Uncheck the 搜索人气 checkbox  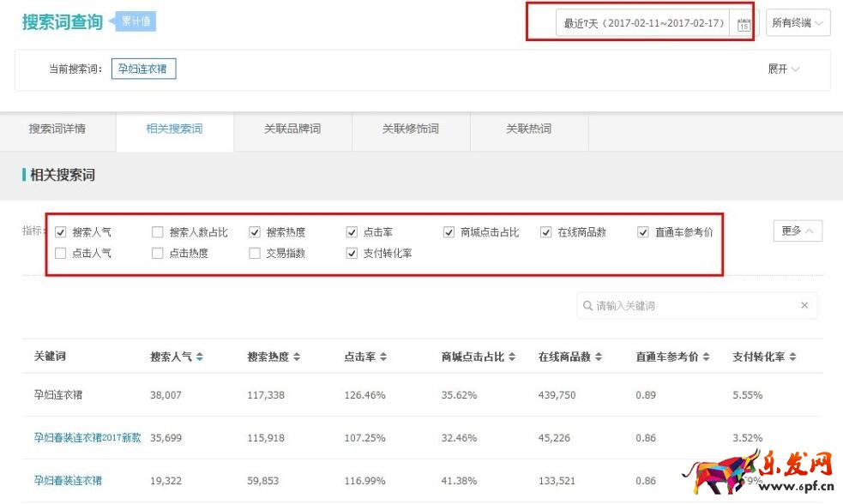(x=61, y=232)
